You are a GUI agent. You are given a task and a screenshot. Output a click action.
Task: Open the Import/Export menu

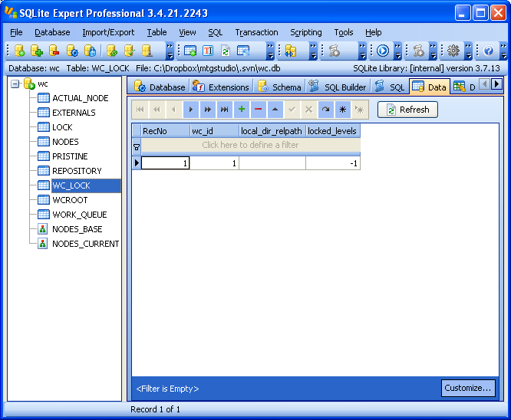108,32
